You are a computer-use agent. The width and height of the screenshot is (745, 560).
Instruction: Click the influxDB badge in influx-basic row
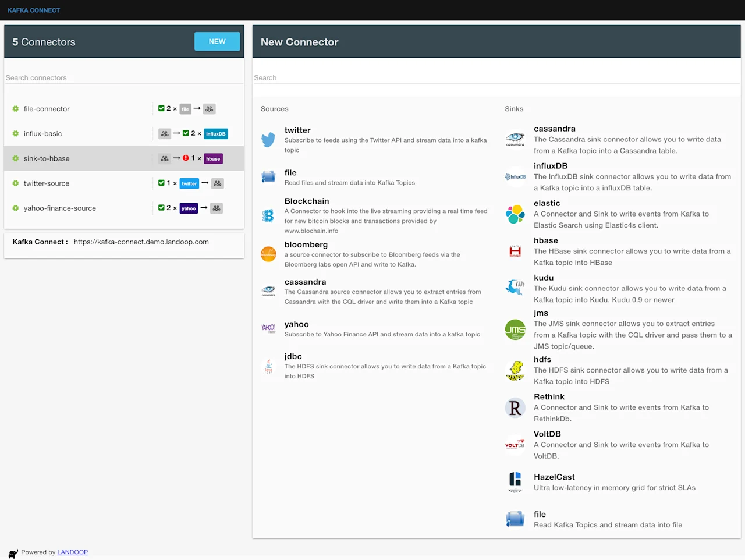215,134
